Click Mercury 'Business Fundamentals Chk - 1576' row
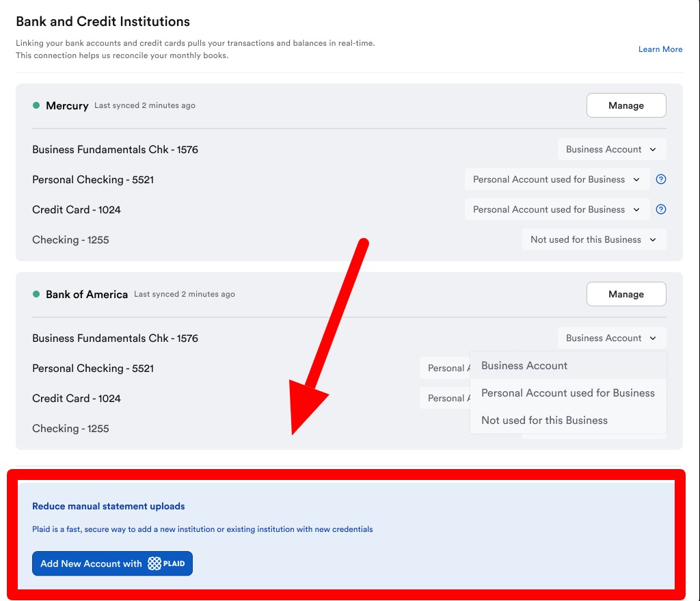Screen dimensions: 700x601 pyautogui.click(x=115, y=149)
